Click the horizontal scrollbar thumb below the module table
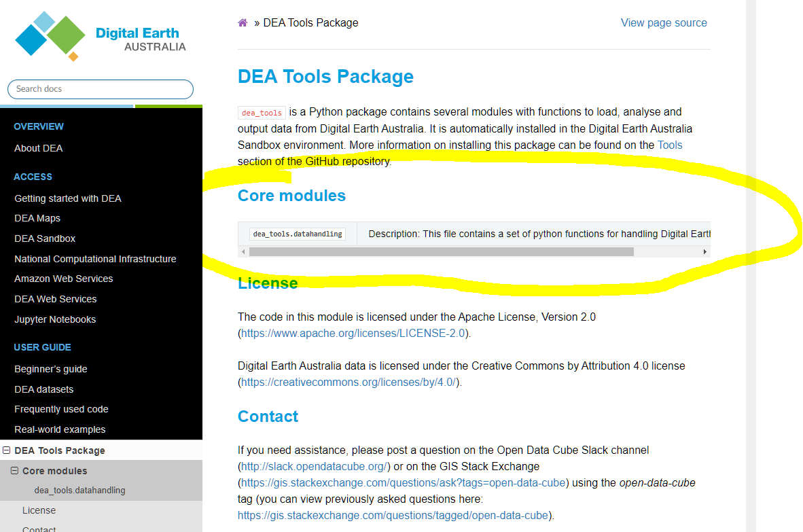Image resolution: width=803 pixels, height=532 pixels. (x=442, y=251)
